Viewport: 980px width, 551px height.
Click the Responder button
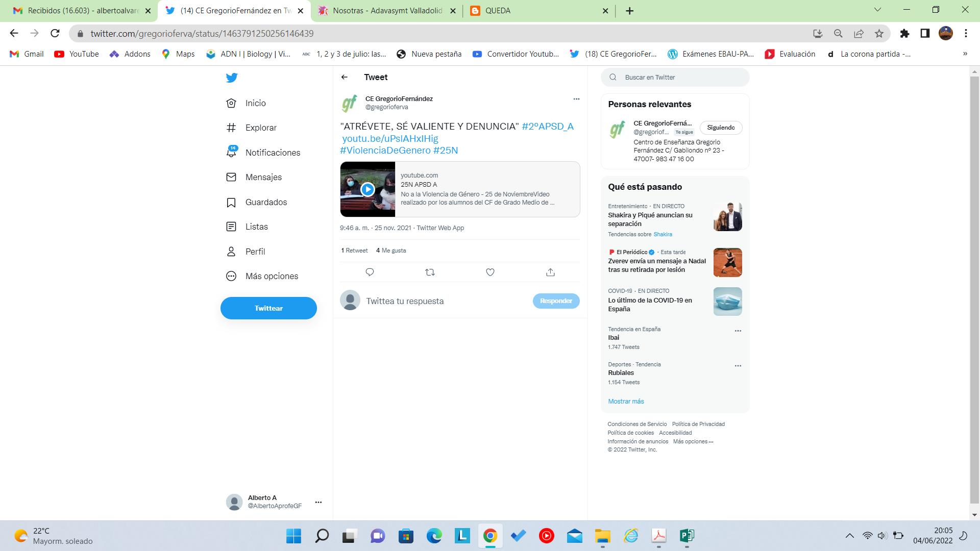pos(556,301)
